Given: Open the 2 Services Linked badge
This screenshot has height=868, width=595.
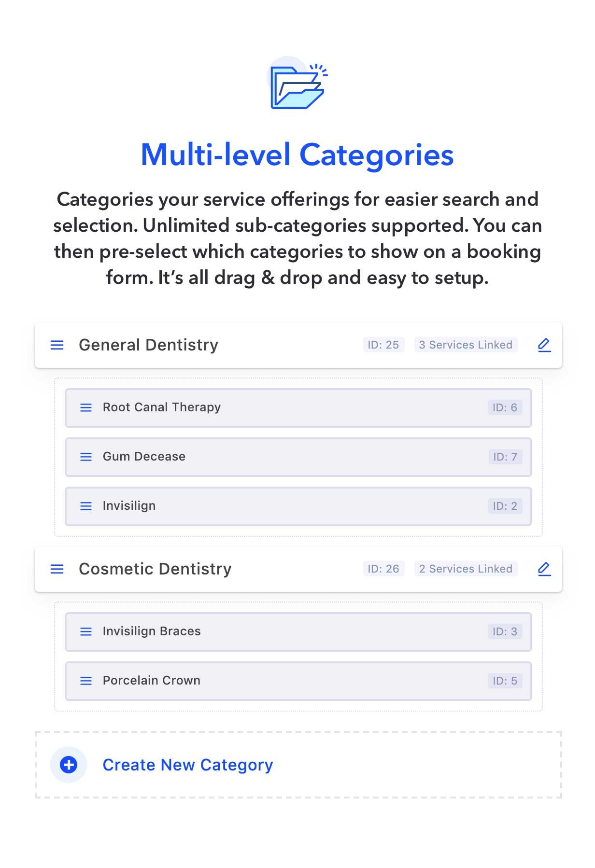Looking at the screenshot, I should pyautogui.click(x=466, y=569).
